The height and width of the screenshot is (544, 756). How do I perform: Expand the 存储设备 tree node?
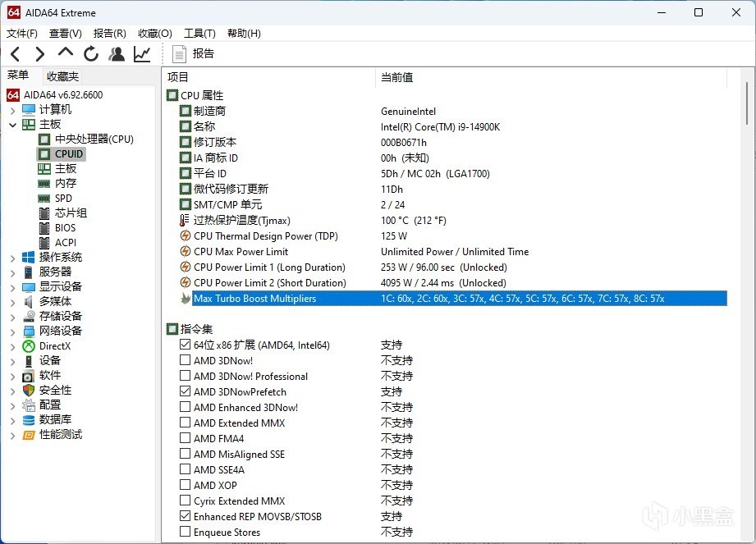pyautogui.click(x=13, y=317)
